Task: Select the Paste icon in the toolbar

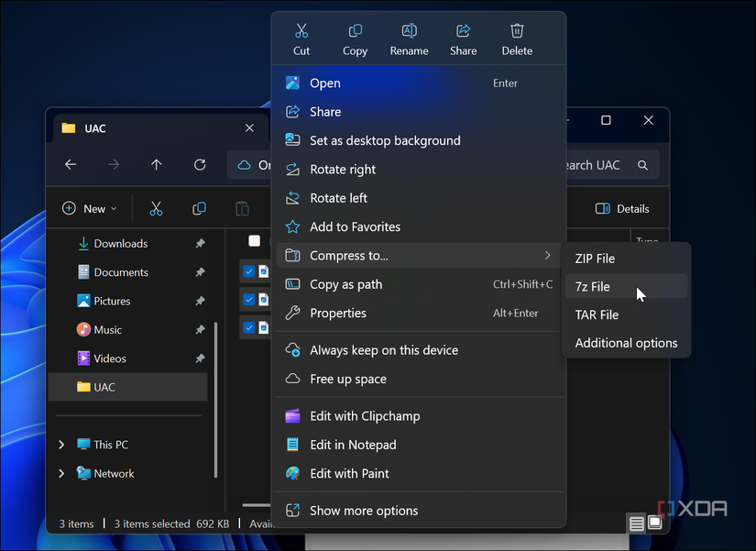Action: click(x=242, y=208)
